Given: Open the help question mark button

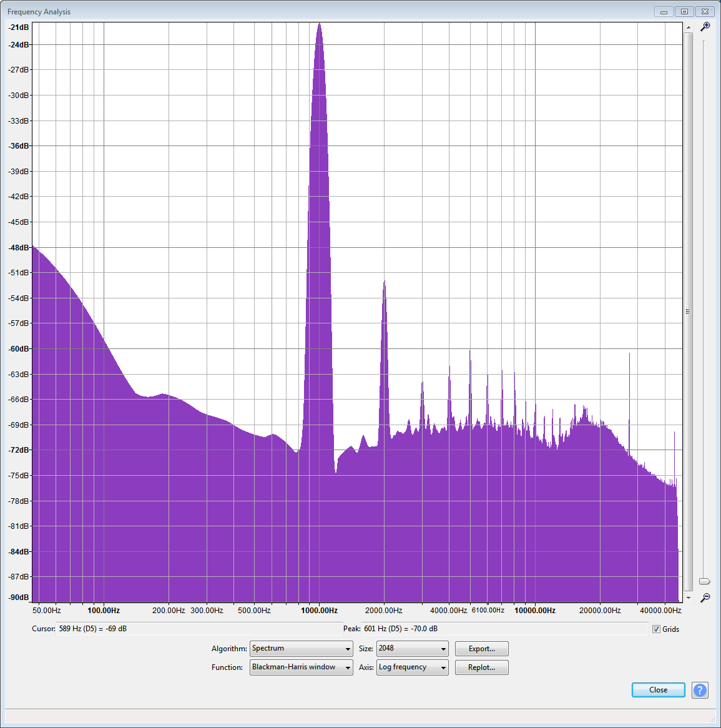Looking at the screenshot, I should (700, 690).
